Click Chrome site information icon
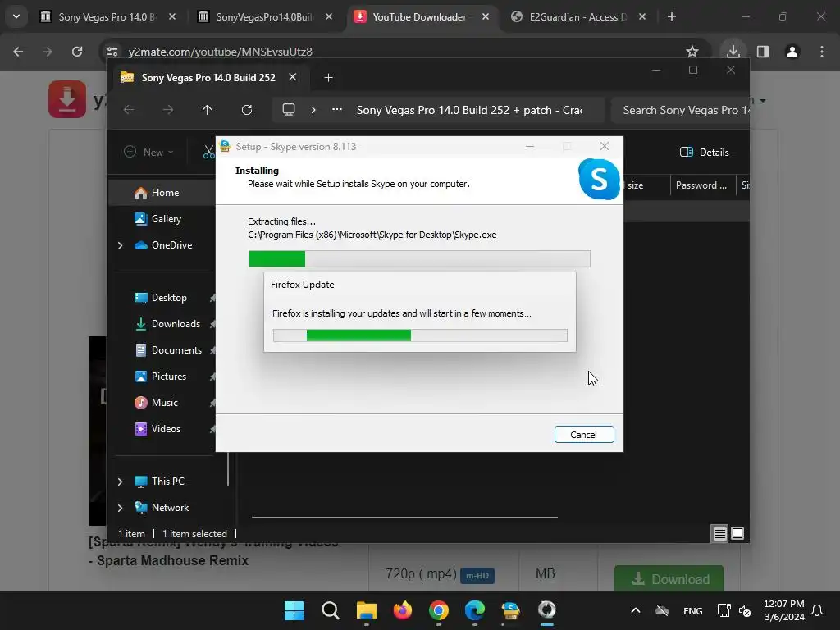Viewport: 840px width, 630px height. (112, 52)
